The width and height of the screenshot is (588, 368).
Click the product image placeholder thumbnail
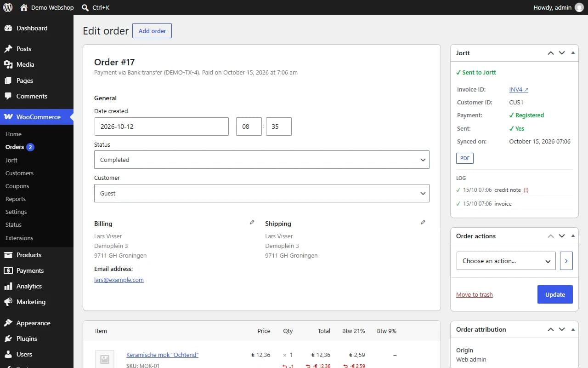[104, 359]
